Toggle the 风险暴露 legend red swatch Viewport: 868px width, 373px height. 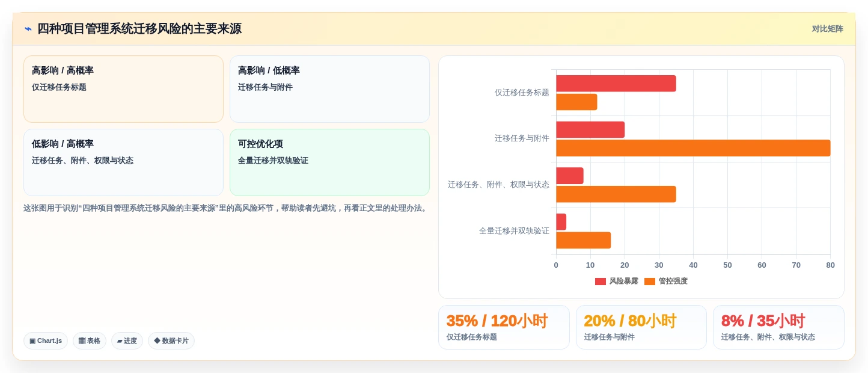pyautogui.click(x=601, y=282)
